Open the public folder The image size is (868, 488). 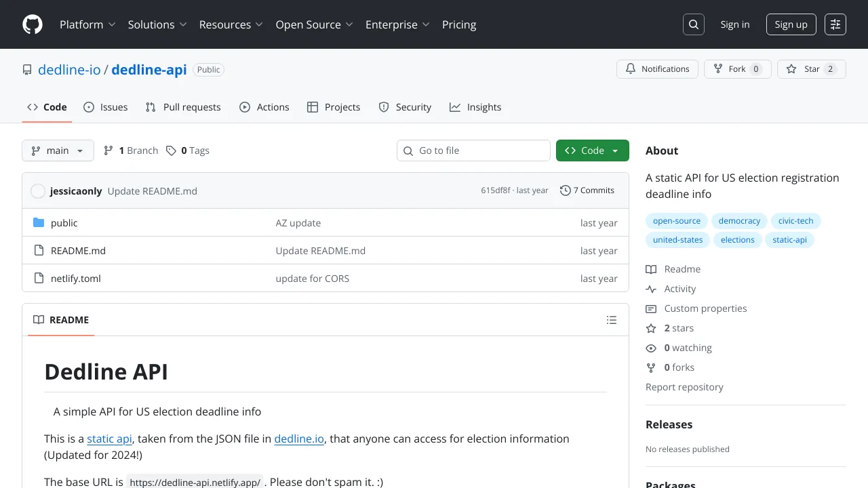tap(64, 223)
